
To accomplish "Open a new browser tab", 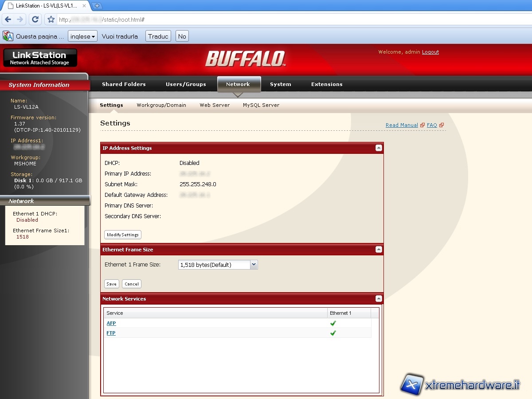I will coord(97,6).
